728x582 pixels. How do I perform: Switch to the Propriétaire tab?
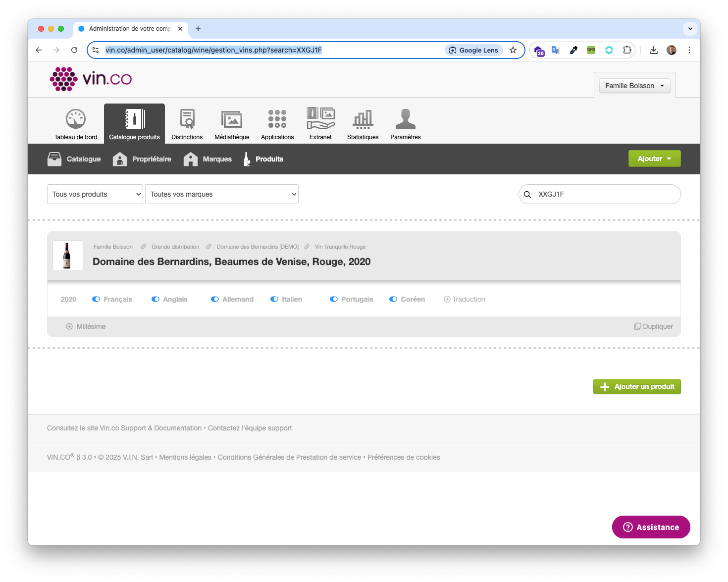142,159
